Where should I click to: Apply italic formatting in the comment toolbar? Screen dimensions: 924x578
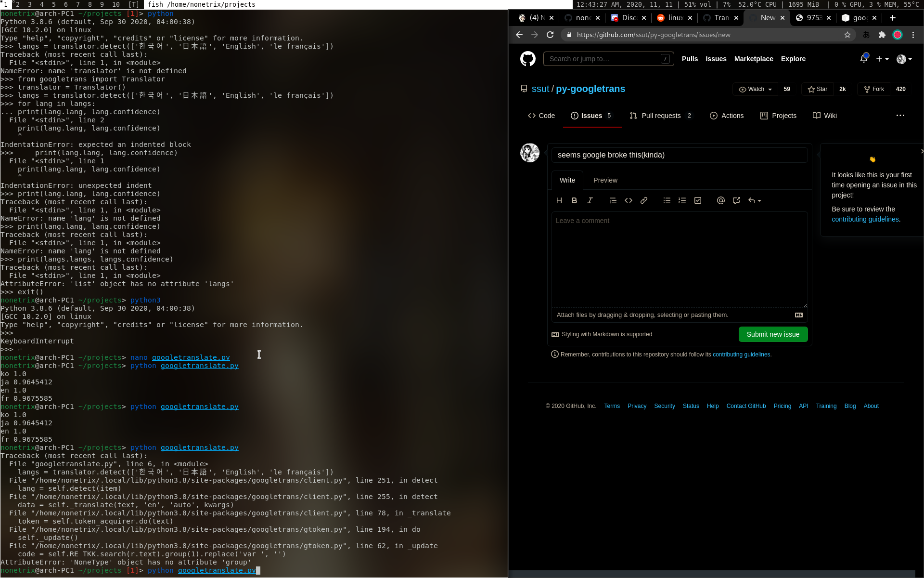click(x=590, y=201)
